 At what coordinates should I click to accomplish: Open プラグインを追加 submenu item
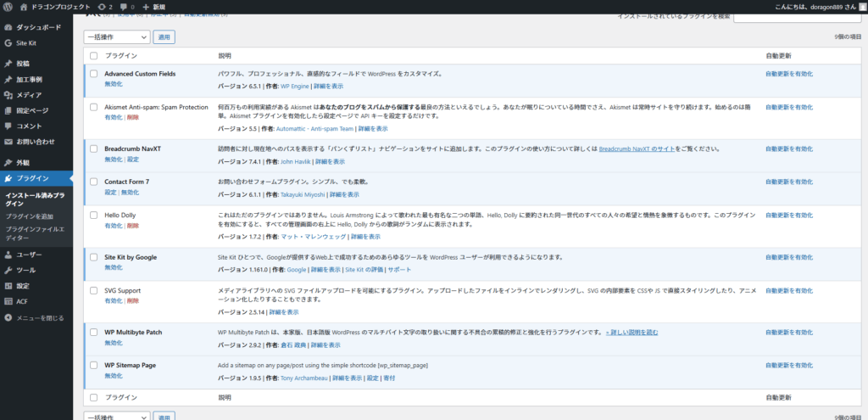[29, 217]
